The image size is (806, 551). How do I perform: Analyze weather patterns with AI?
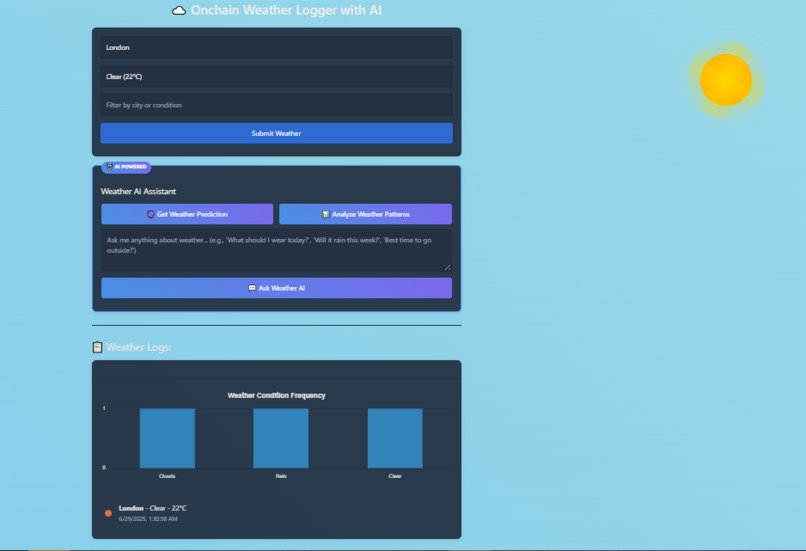tap(365, 214)
